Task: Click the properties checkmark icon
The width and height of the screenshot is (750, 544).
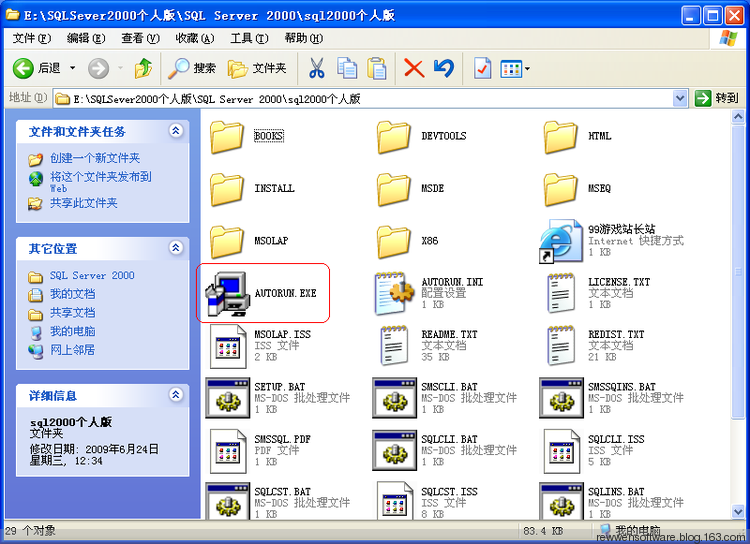Action: [482, 68]
